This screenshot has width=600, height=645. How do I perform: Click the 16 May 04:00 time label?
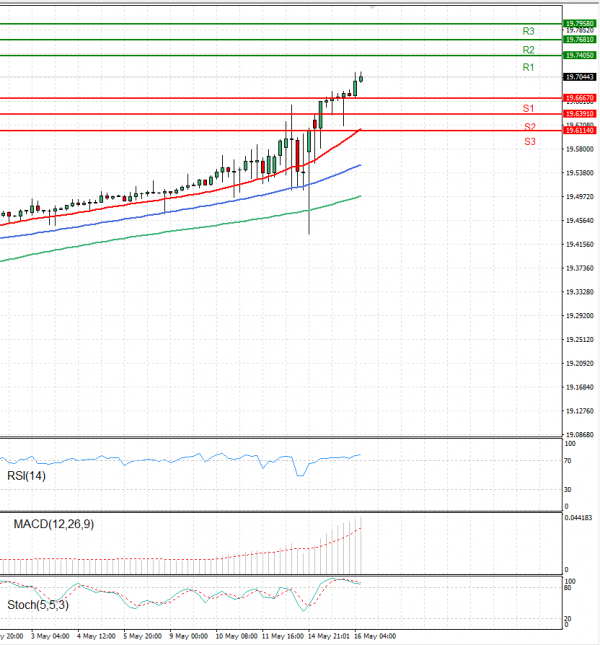[375, 636]
